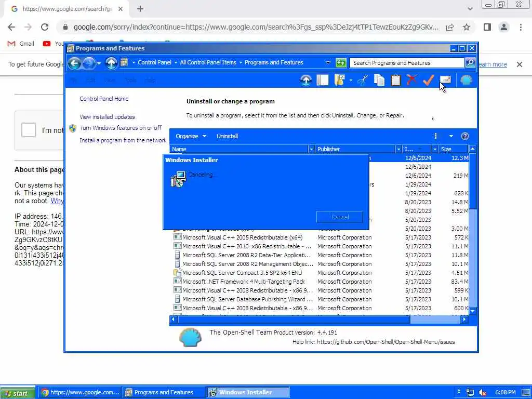Click the Up arrow beside the address bar

point(111,63)
